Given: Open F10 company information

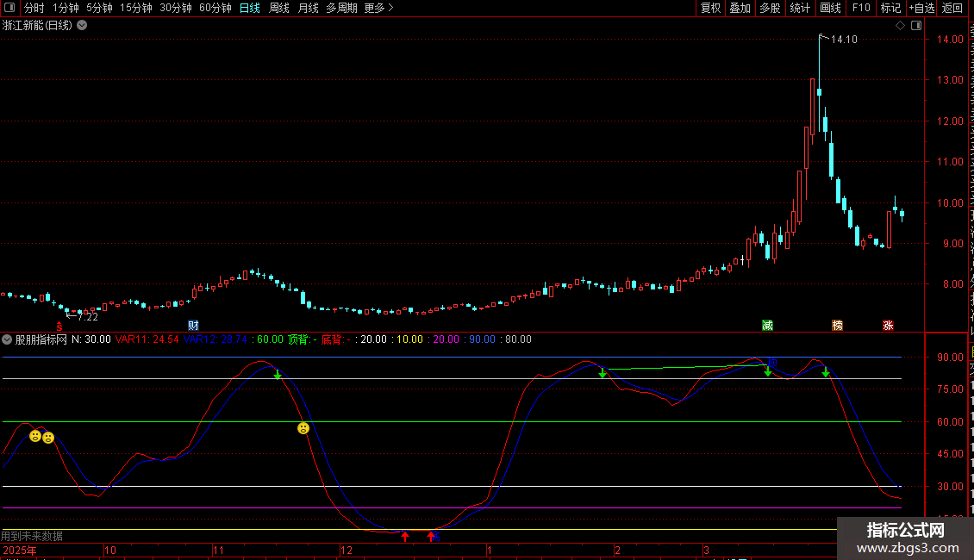Looking at the screenshot, I should coord(861,8).
